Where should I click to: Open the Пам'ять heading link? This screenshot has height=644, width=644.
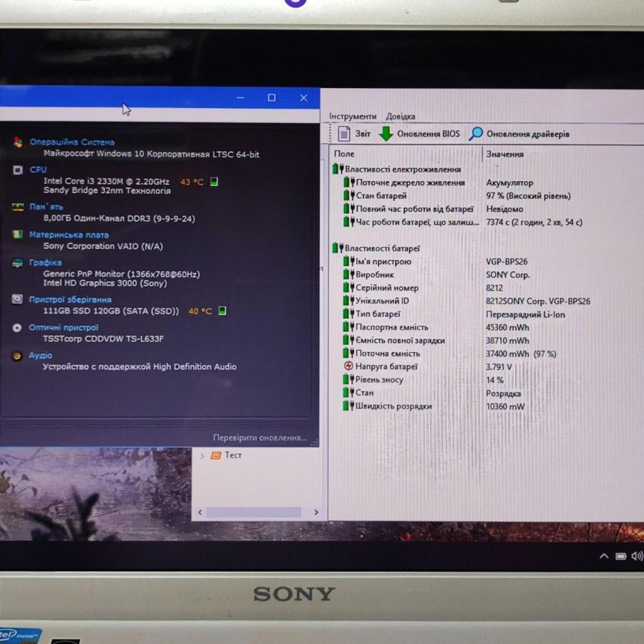(x=47, y=207)
